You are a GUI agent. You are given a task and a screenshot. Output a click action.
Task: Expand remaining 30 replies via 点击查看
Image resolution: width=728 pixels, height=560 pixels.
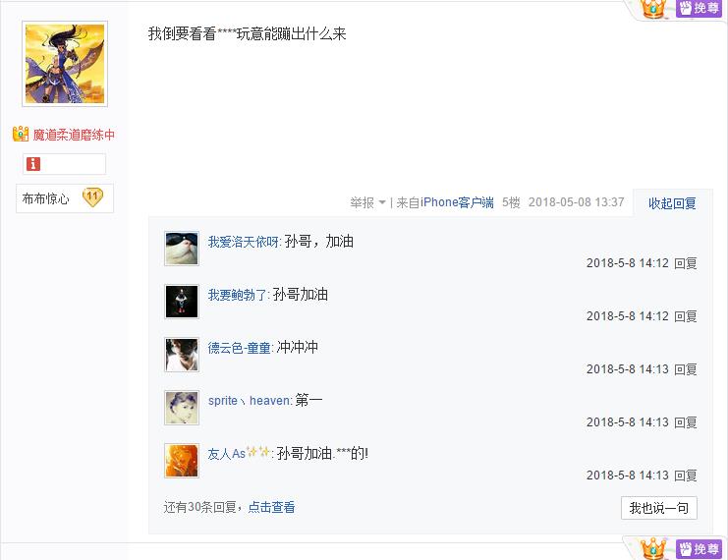tap(271, 507)
